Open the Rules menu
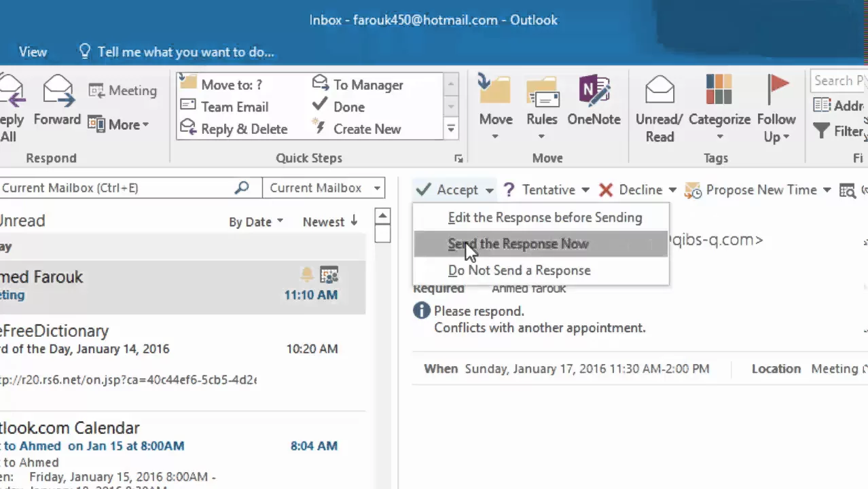Screen dimensions: 868x489 point(542,107)
